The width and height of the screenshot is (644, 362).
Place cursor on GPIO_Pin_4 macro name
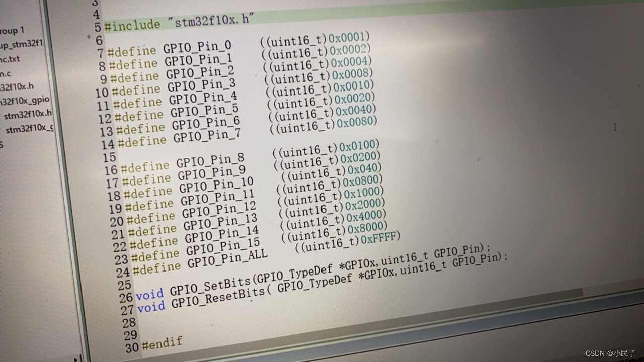click(203, 98)
